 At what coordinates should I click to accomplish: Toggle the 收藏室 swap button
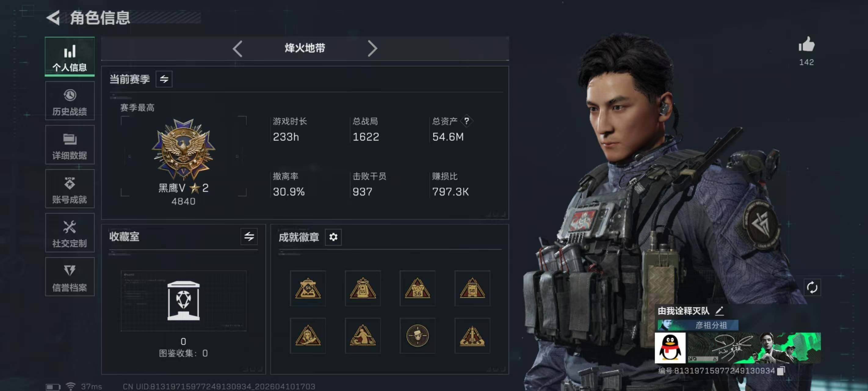[x=249, y=236]
